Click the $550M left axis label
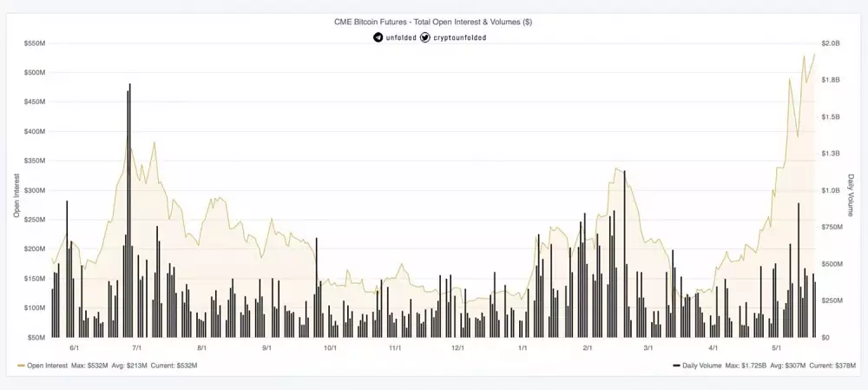This screenshot has width=868, height=390. 35,43
